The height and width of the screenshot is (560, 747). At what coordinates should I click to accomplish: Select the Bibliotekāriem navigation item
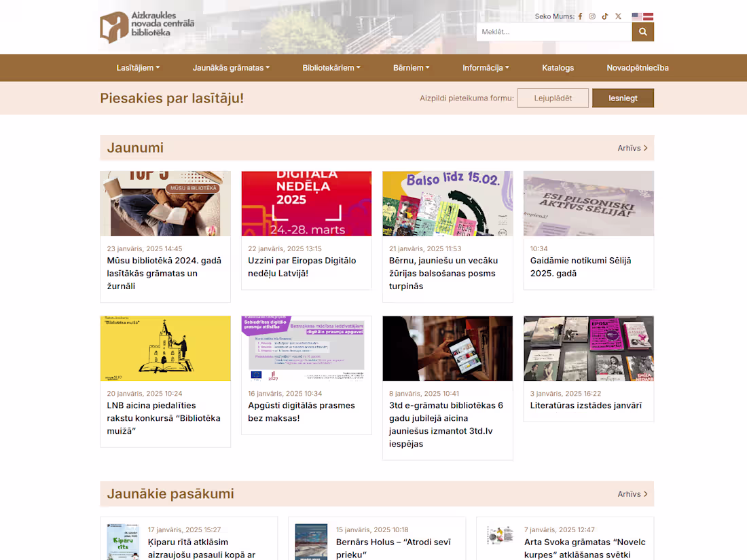(331, 68)
